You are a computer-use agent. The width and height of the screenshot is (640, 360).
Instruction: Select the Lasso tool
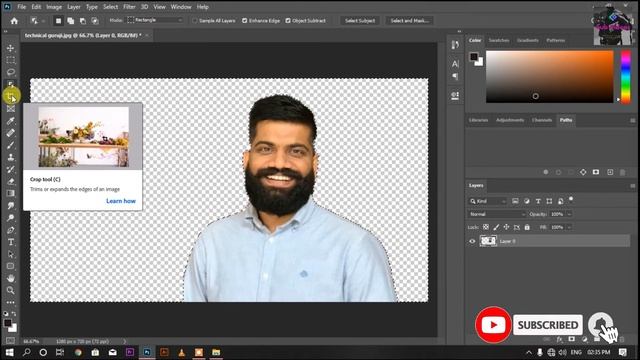[11, 72]
